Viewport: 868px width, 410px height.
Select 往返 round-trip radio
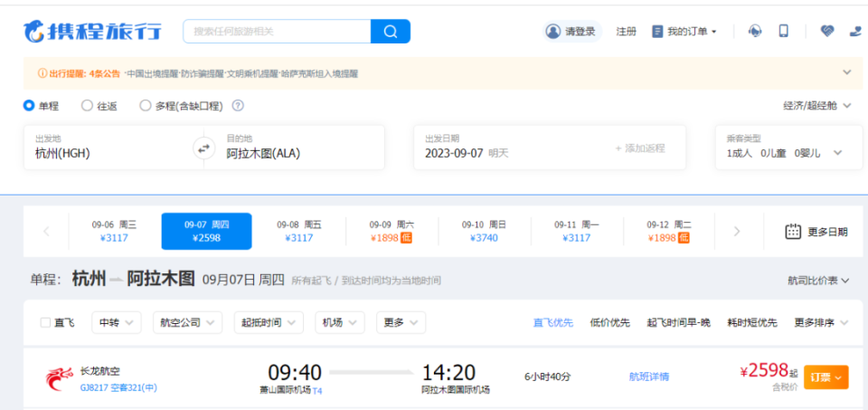87,105
